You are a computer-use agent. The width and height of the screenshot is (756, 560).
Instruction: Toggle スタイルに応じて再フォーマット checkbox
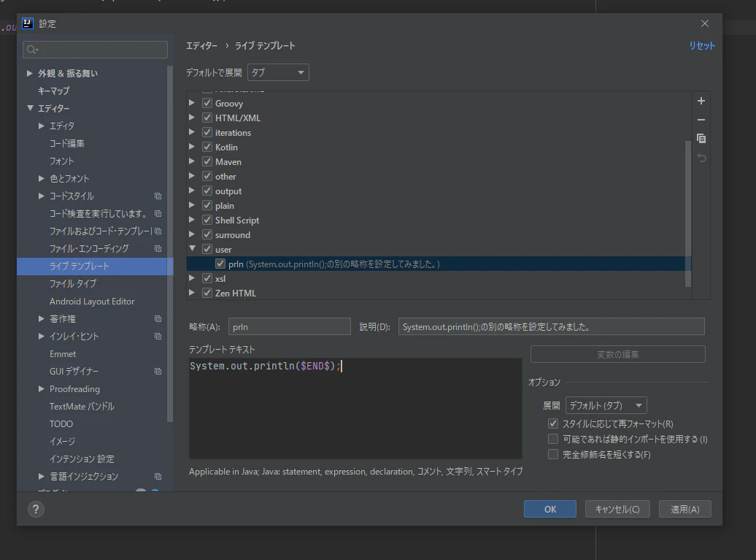coord(553,423)
